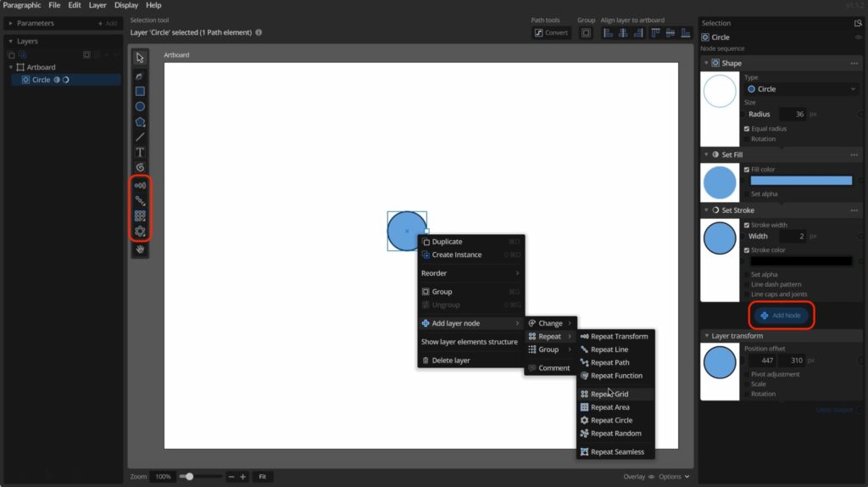Viewport: 868px width, 487px height.
Task: Click the Group layer icon
Action: pyautogui.click(x=586, y=33)
